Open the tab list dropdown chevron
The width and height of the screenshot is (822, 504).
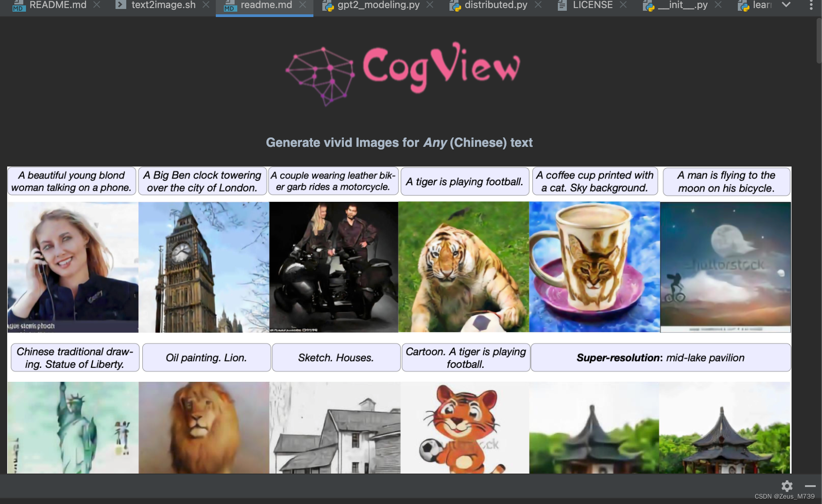tap(787, 5)
